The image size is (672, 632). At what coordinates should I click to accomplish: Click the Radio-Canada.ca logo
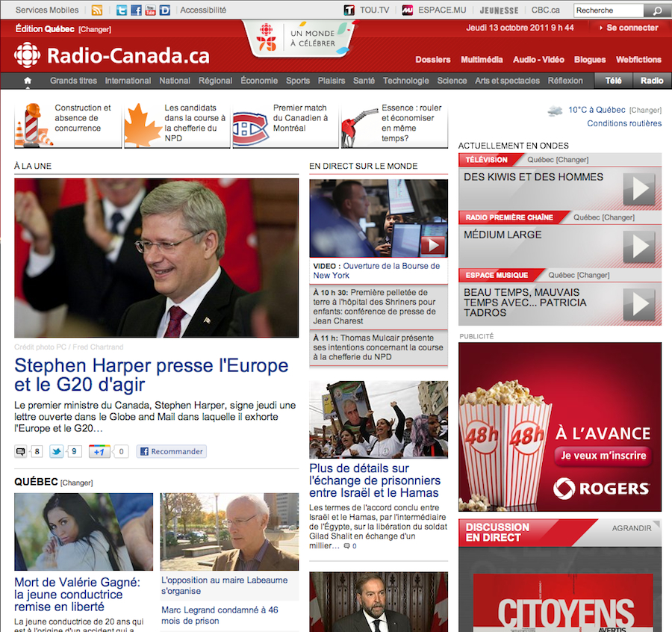tap(112, 55)
